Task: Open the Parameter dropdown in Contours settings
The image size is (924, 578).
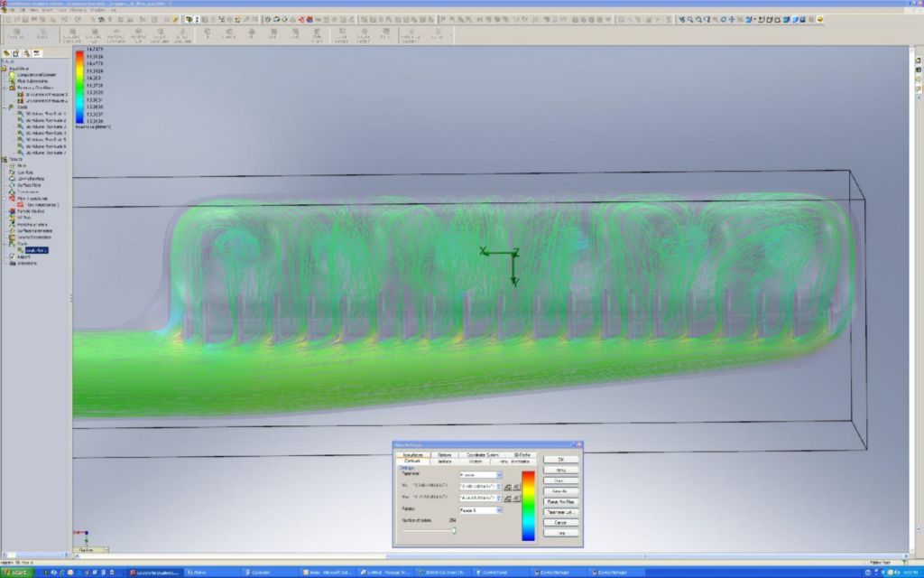Action: [x=498, y=474]
